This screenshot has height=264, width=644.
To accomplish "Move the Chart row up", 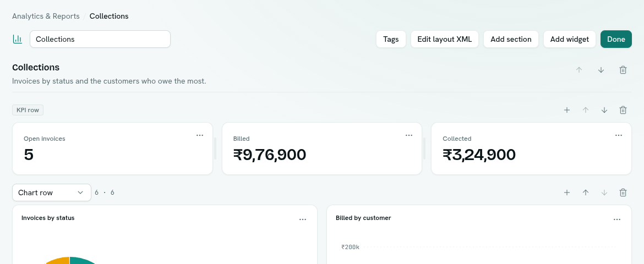I will 586,193.
